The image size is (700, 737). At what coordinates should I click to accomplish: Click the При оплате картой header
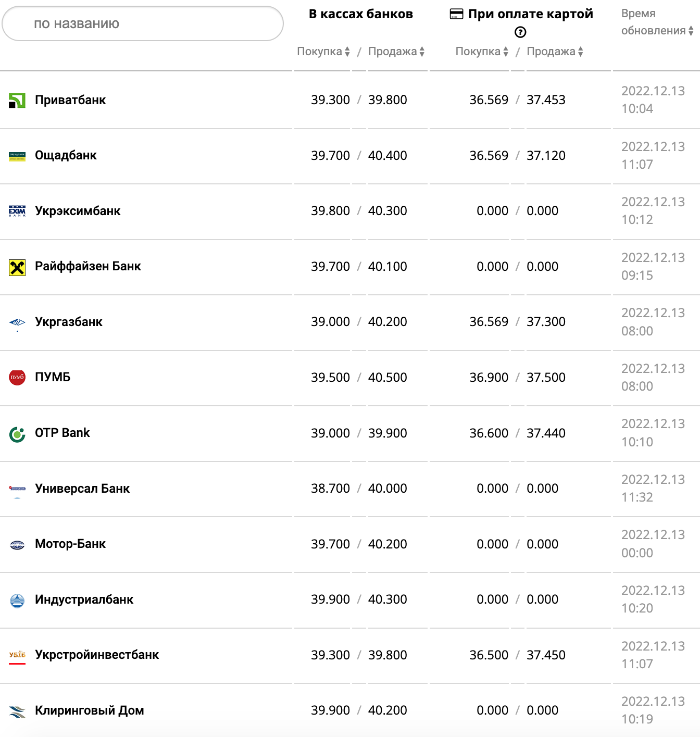point(530,14)
